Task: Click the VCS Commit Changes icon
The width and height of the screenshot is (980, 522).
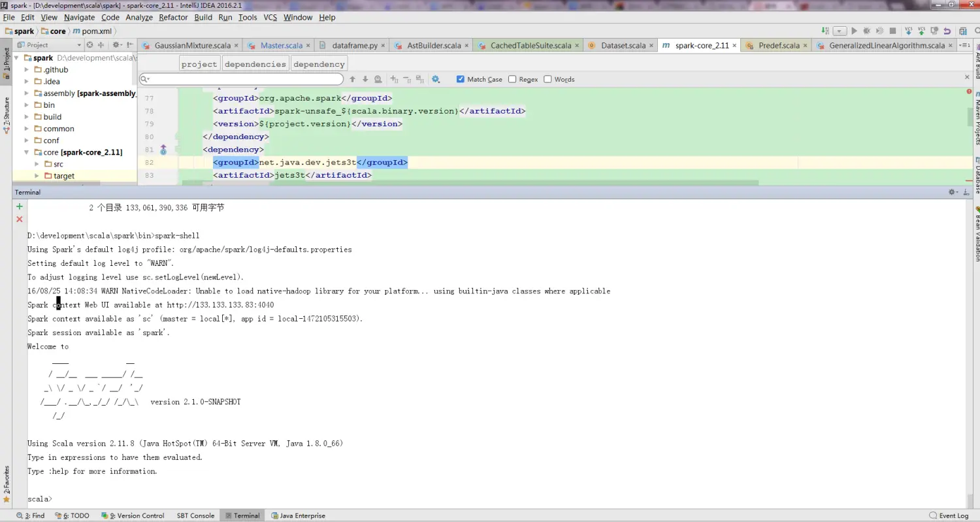Action: pyautogui.click(x=921, y=31)
